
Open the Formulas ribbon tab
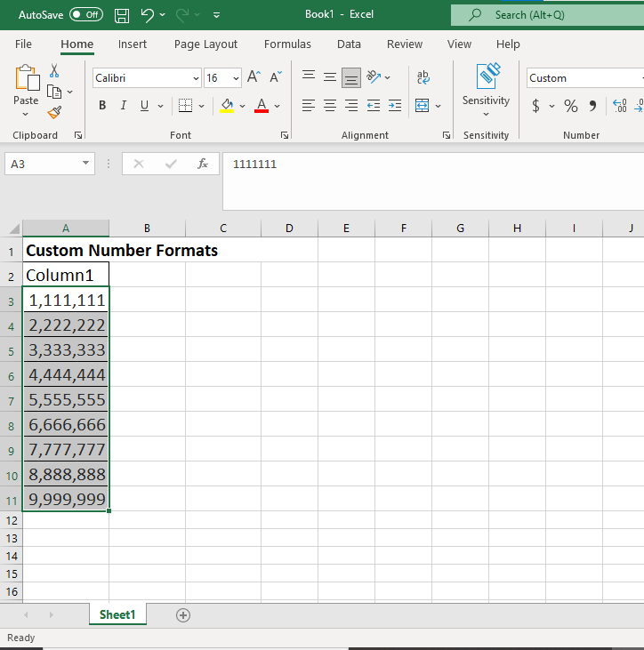(287, 44)
